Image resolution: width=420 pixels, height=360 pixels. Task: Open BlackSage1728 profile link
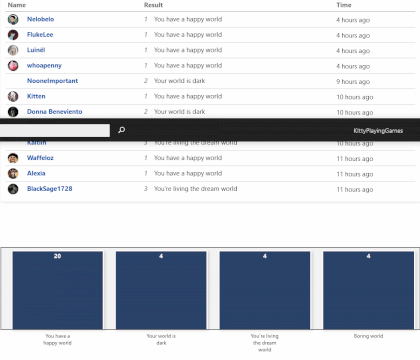(x=50, y=189)
